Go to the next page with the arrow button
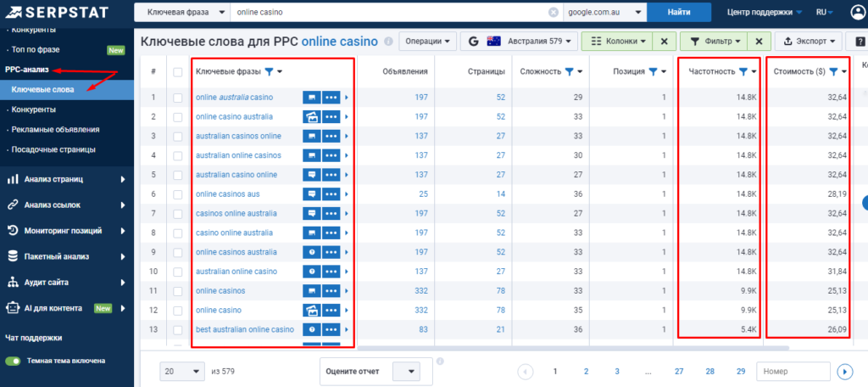This screenshot has width=868, height=387. point(845,372)
